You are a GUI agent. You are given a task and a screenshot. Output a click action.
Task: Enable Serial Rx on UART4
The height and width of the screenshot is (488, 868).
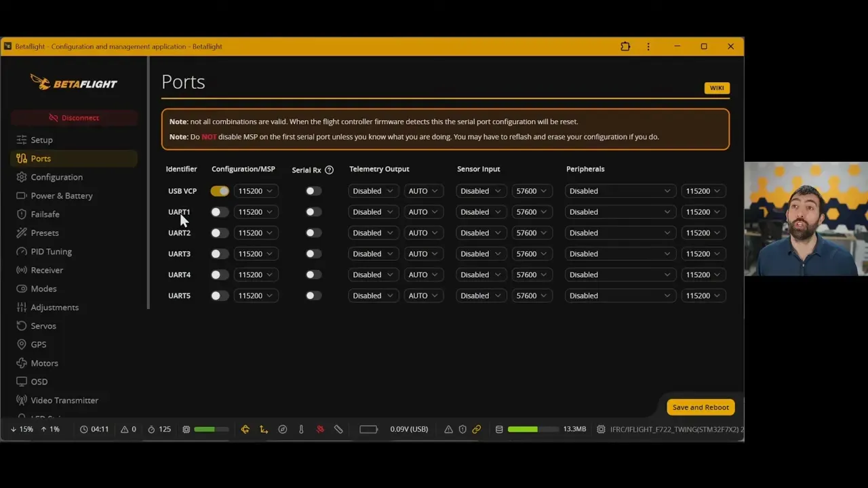tap(313, 275)
